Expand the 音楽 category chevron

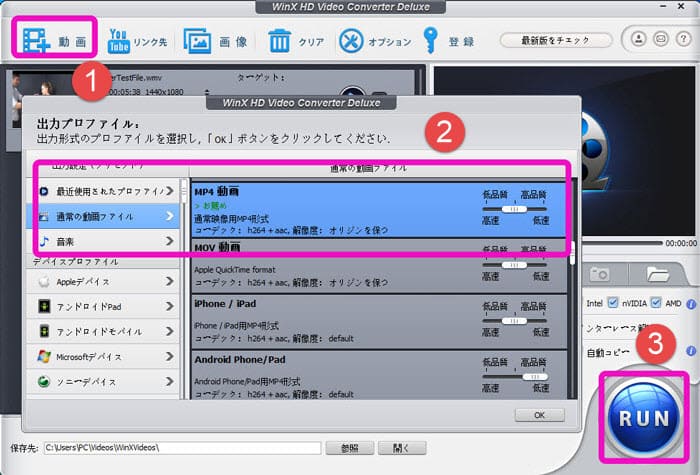pos(170,241)
